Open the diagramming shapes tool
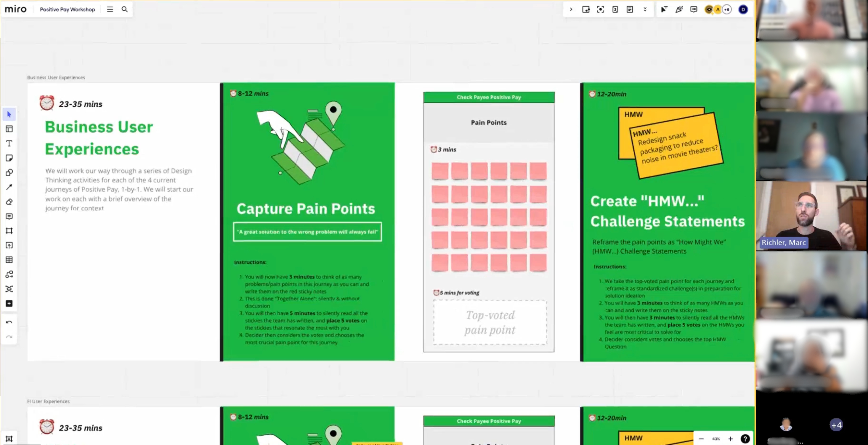Image resolution: width=868 pixels, height=445 pixels. (x=9, y=274)
